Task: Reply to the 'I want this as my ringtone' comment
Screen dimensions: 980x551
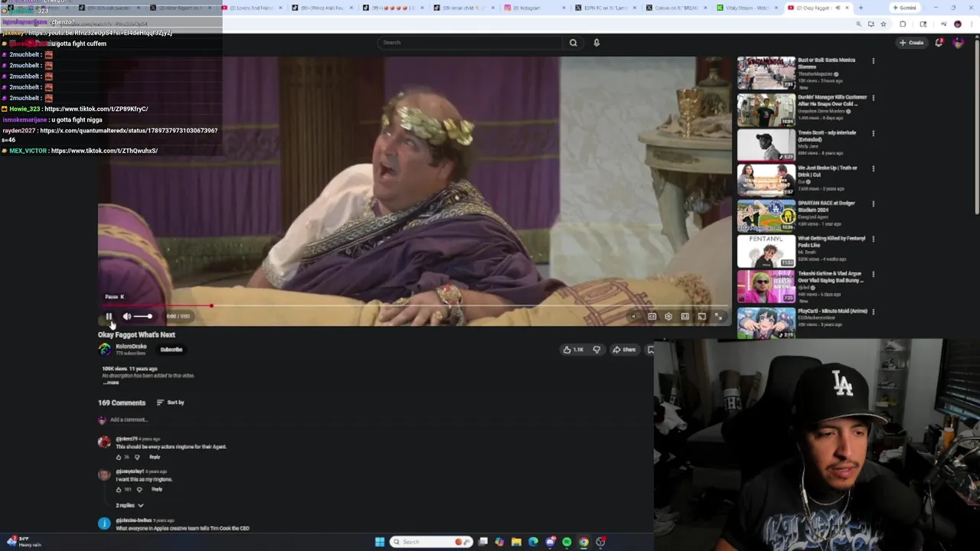Action: pyautogui.click(x=157, y=489)
